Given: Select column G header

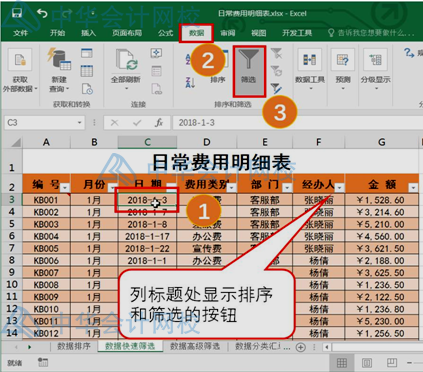Looking at the screenshot, I should click(382, 142).
